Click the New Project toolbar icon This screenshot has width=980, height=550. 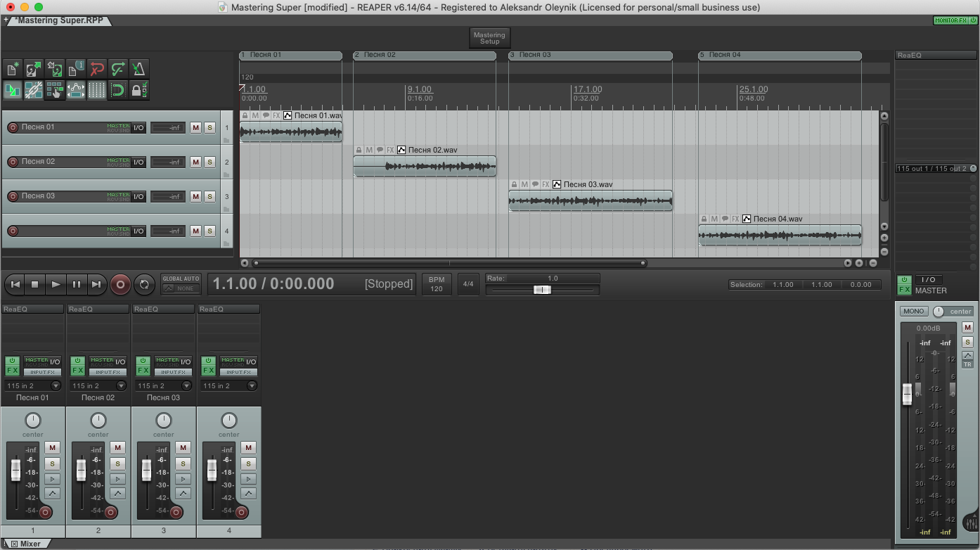pyautogui.click(x=13, y=68)
